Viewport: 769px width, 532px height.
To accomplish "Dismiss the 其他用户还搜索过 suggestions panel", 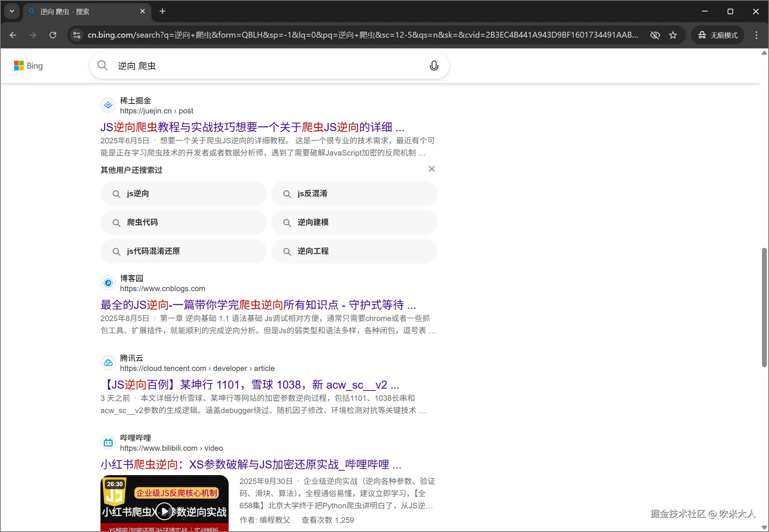I will click(x=431, y=169).
